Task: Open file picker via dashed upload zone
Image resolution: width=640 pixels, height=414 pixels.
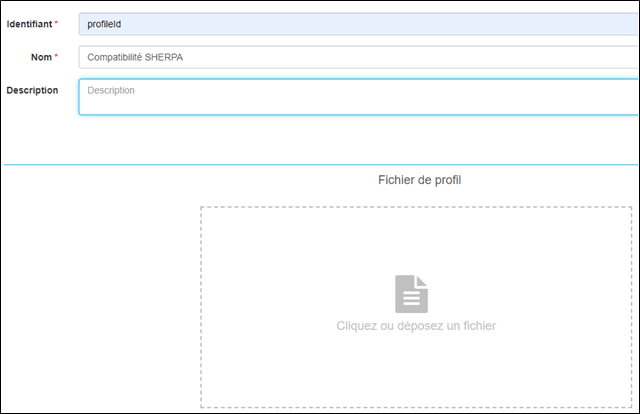Action: 416,307
